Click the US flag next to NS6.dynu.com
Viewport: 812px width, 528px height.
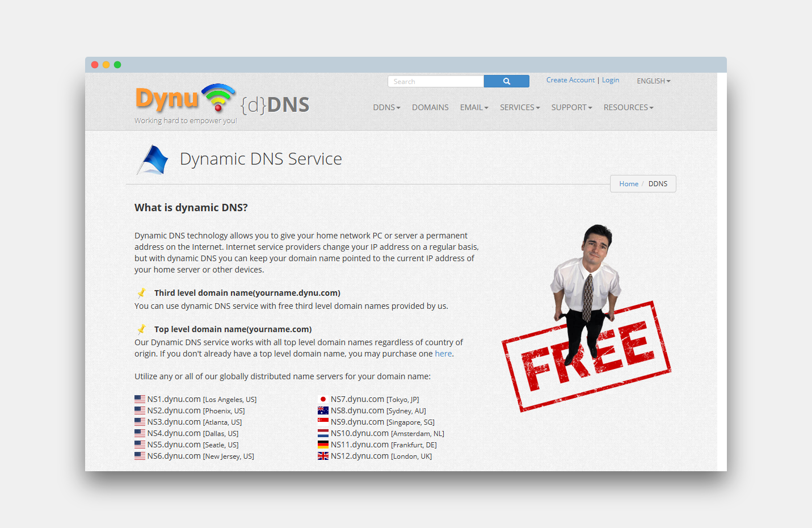pyautogui.click(x=140, y=456)
